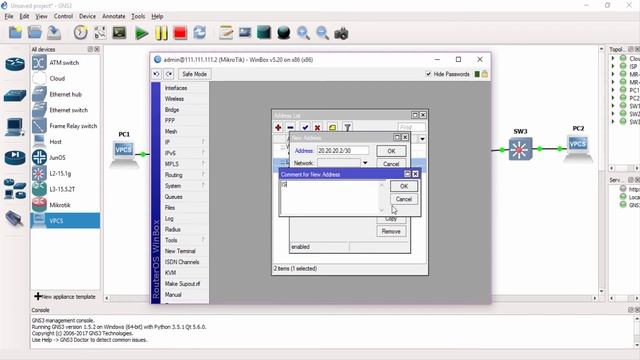The image size is (640, 360).
Task: Click WinBox undo arrow icon
Action: (156, 74)
